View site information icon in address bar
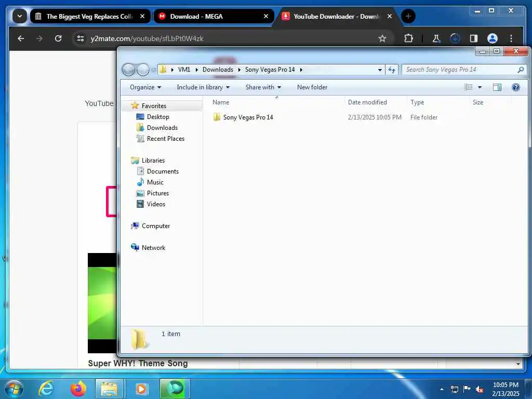Viewport: 532px width, 399px height. click(x=81, y=38)
